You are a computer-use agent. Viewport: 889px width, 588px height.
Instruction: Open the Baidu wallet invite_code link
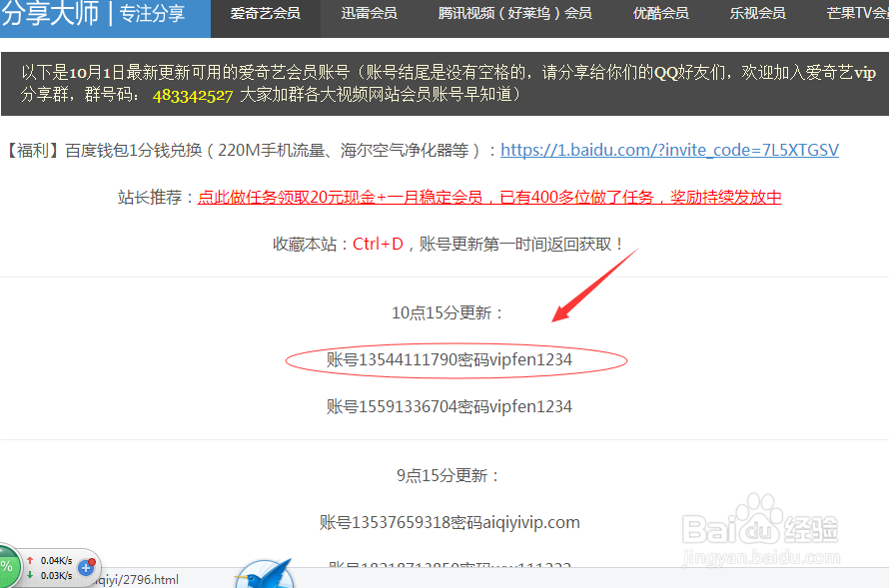tap(669, 150)
